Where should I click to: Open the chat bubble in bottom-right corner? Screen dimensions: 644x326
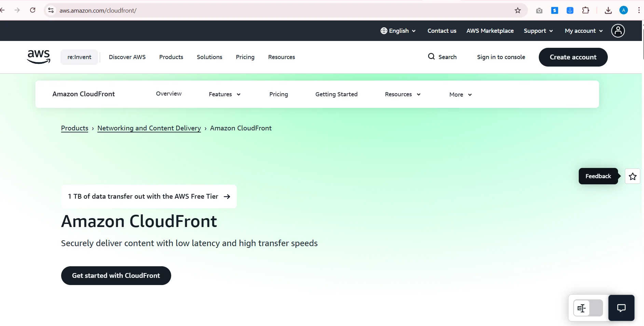click(621, 308)
